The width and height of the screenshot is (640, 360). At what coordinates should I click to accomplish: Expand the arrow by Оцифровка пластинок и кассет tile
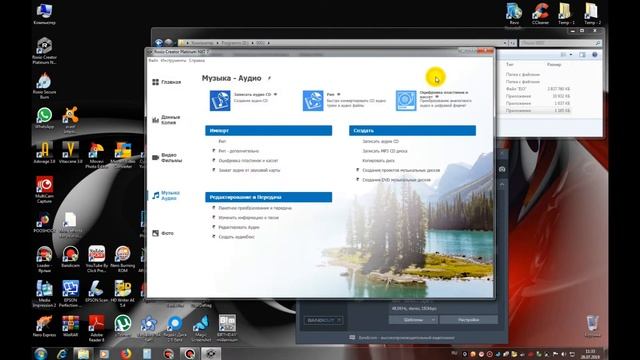[436, 97]
